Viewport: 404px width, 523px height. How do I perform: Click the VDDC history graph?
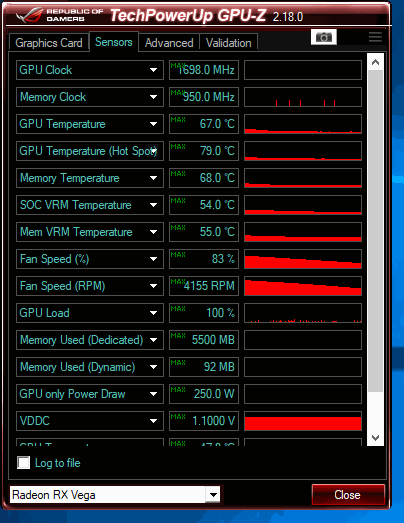pyautogui.click(x=303, y=421)
